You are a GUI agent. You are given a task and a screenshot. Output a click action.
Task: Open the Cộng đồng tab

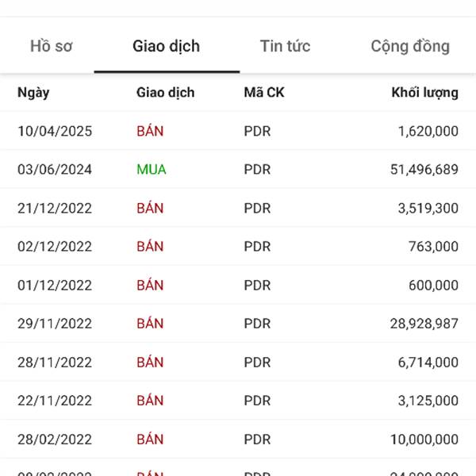[x=410, y=46]
